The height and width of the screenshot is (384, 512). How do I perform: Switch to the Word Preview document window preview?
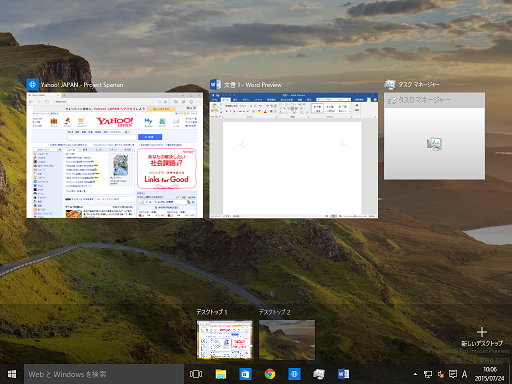(x=294, y=155)
